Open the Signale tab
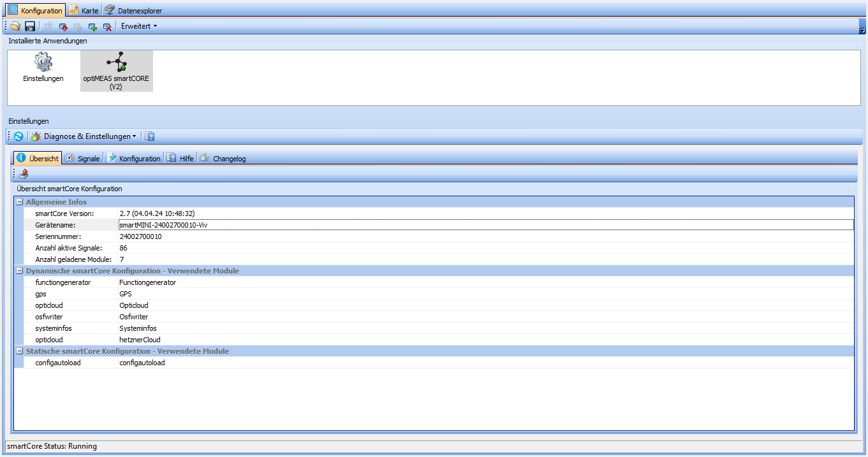 coord(83,158)
